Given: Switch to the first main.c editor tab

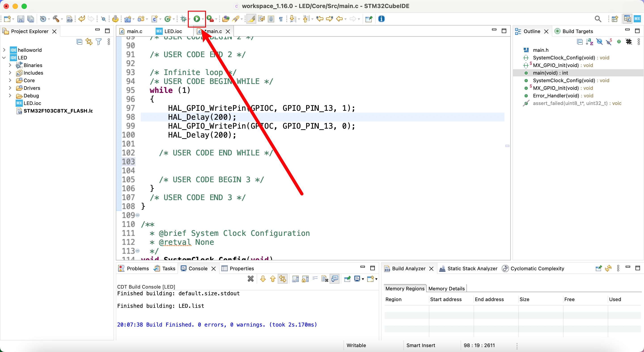Looking at the screenshot, I should [x=131, y=31].
